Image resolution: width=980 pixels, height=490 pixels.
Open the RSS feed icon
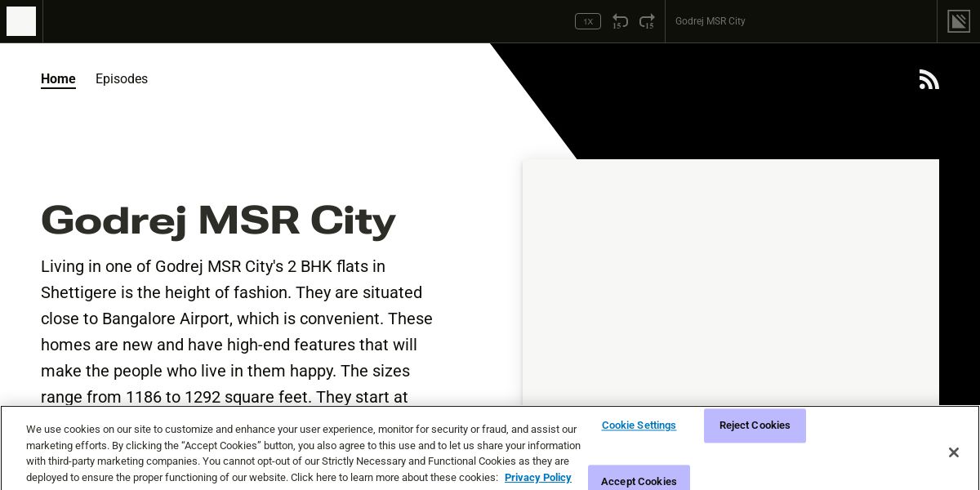(x=929, y=79)
